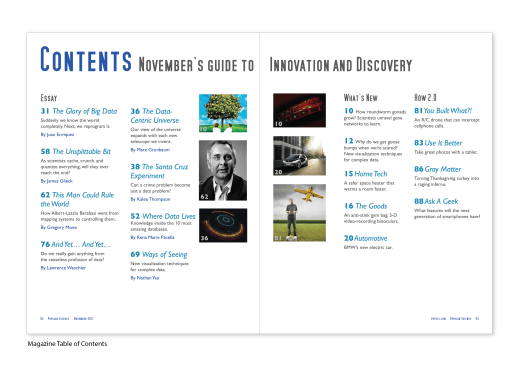Select '62 This Man Could Rule the World'

77,199
